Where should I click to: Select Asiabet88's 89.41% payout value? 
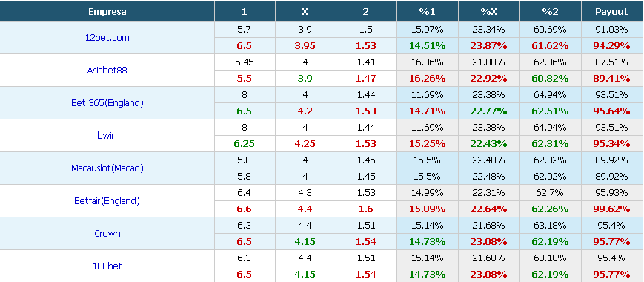[x=611, y=78]
